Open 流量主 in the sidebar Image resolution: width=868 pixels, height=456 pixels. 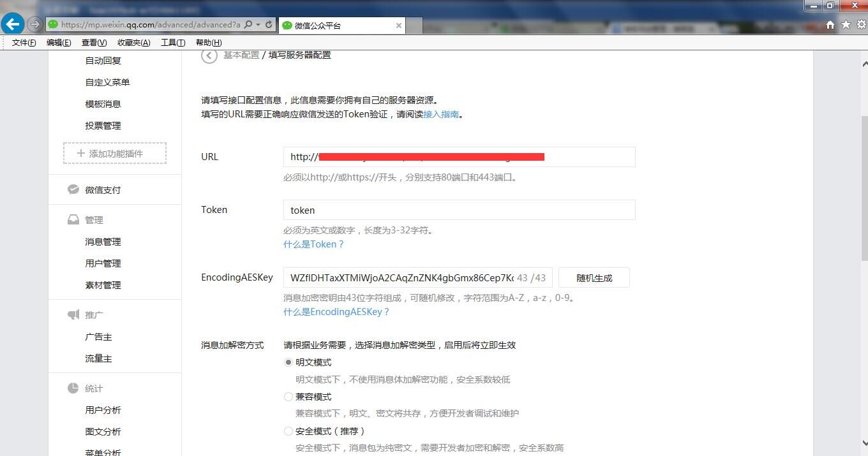pyautogui.click(x=99, y=358)
